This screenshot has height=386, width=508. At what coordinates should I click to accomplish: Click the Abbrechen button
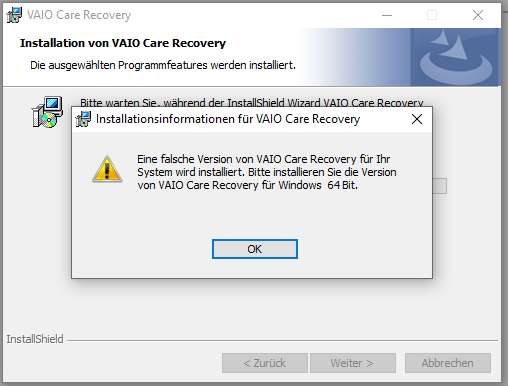(448, 363)
